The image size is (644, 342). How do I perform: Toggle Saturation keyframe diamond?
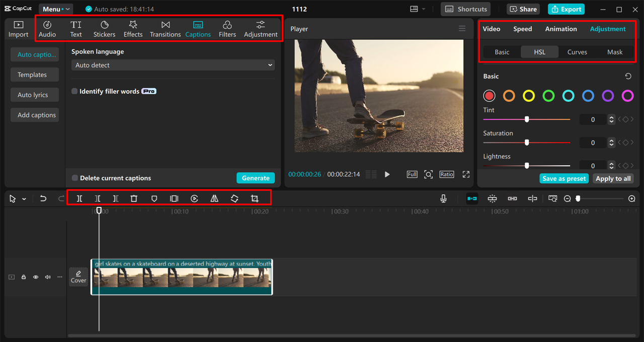coord(625,143)
